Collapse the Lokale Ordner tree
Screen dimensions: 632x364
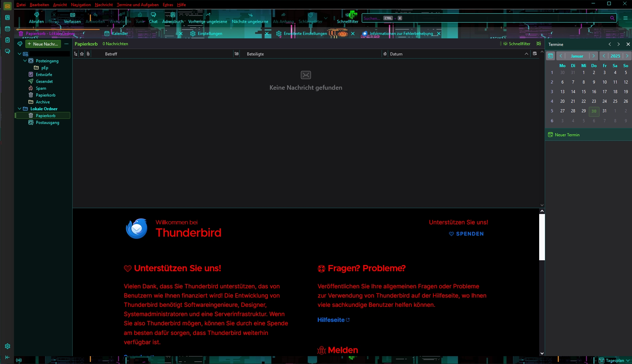20,109
